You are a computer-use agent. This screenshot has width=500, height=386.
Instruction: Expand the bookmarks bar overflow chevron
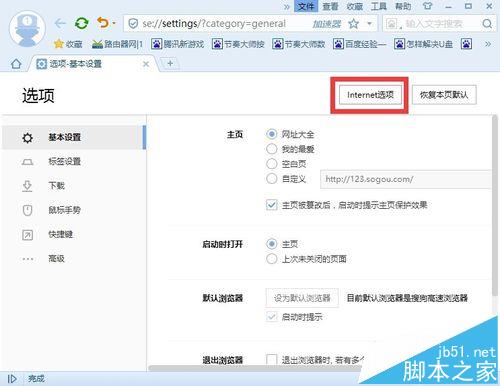[x=488, y=44]
